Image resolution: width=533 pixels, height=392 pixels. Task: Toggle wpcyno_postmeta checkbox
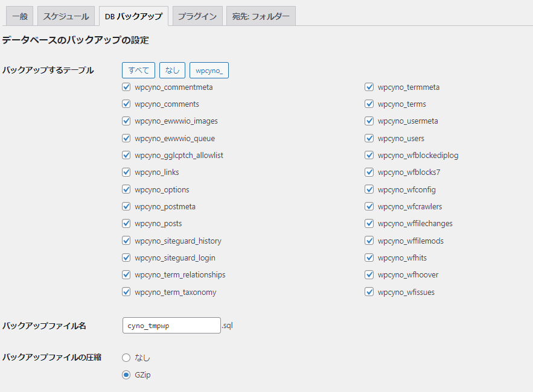tap(126, 206)
